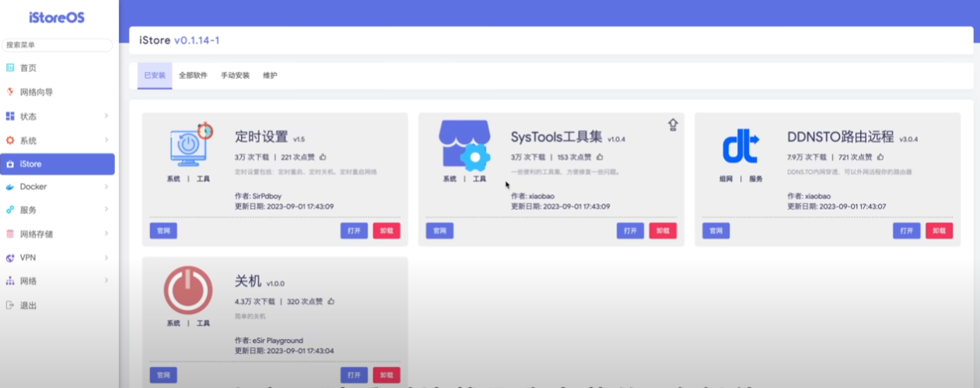
Task: Switch to the 全部软件 tab
Action: pyautogui.click(x=193, y=75)
